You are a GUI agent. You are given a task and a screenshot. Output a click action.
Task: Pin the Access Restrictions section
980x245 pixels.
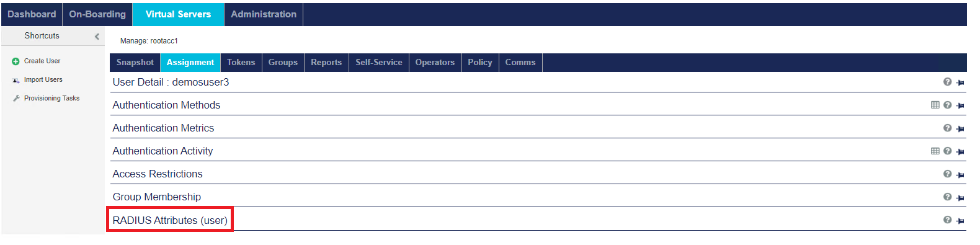[960, 175]
